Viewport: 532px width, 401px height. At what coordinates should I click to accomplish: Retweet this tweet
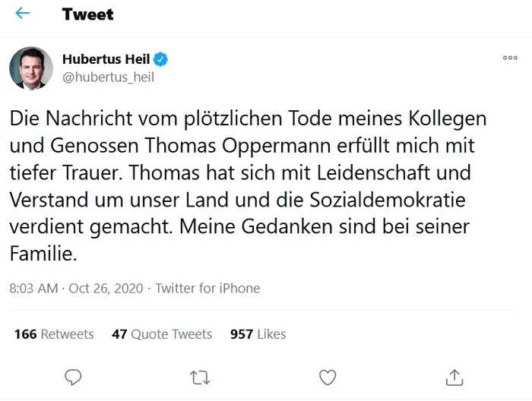click(200, 376)
